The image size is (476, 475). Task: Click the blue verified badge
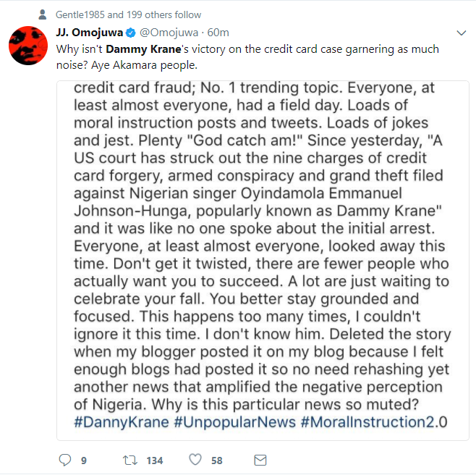point(130,33)
